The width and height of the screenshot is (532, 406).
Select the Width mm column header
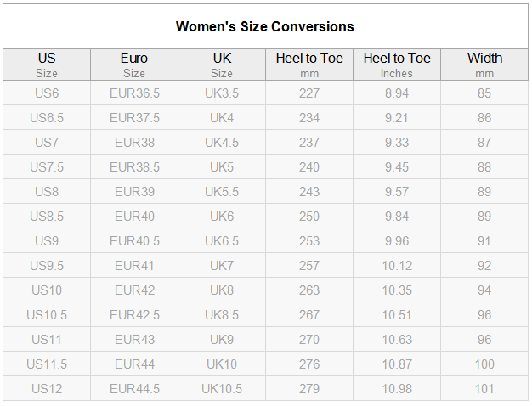click(484, 65)
